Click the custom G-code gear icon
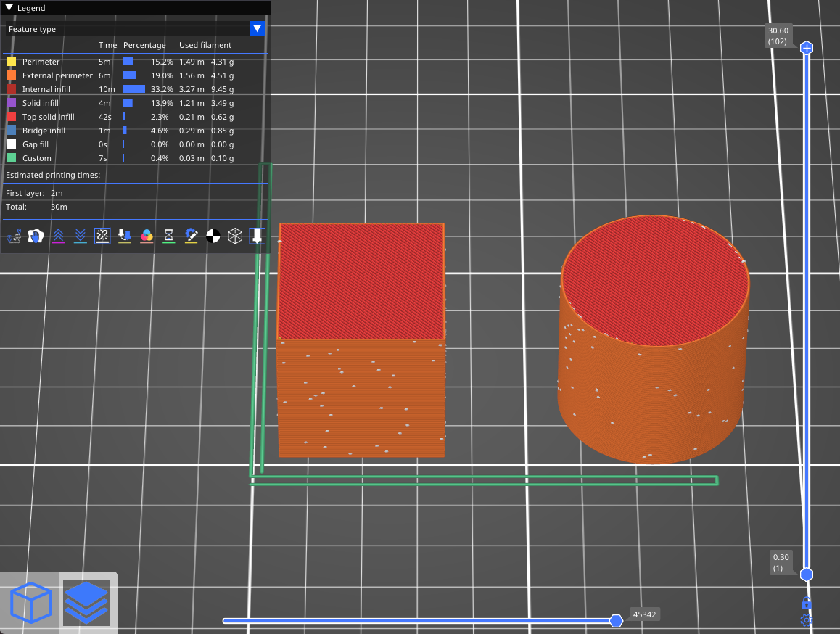This screenshot has height=634, width=840. coord(191,236)
